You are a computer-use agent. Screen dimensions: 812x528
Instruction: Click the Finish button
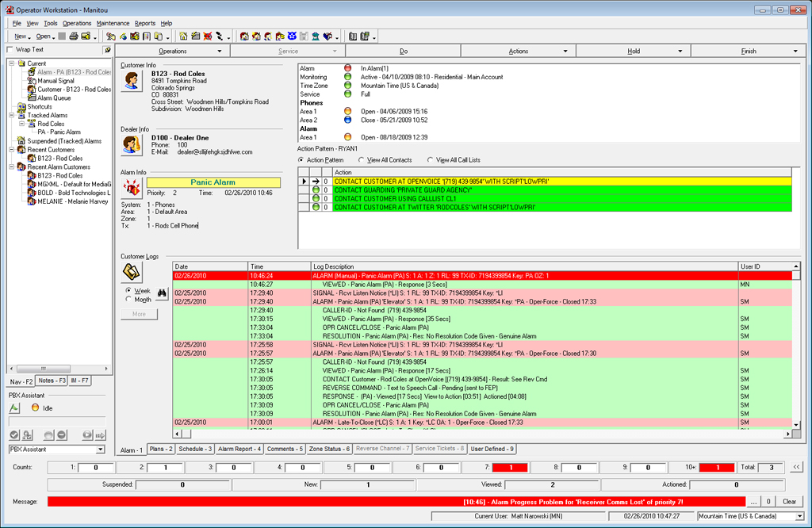pos(748,51)
